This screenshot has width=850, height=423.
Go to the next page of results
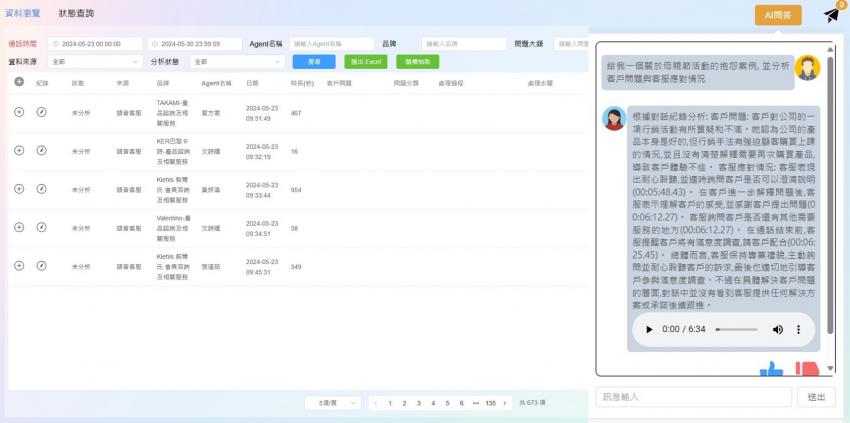click(505, 403)
